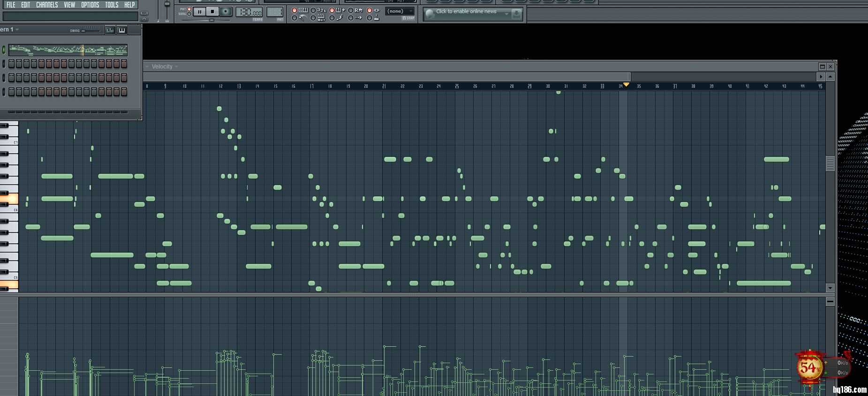Collapse the velocity event pane minus button
Viewport: 868px width, 396px height.
[x=830, y=302]
